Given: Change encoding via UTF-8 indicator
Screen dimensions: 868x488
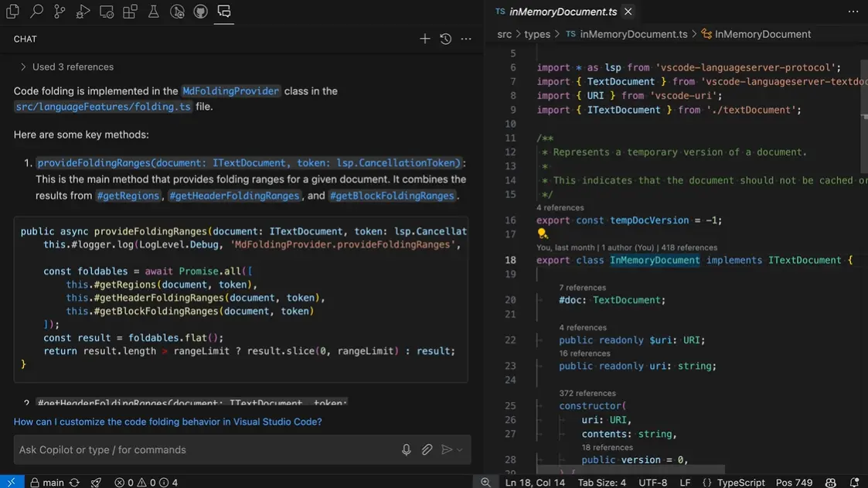Looking at the screenshot, I should click(x=652, y=483).
